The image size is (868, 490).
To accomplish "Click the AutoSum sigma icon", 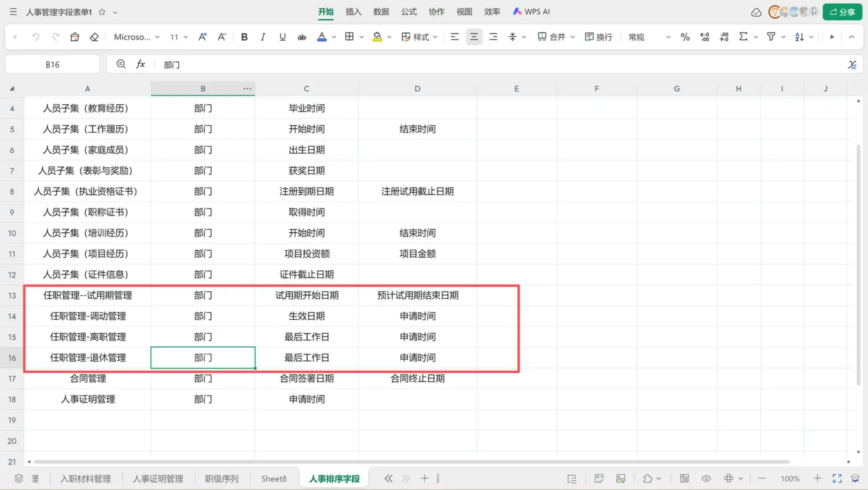I will pos(743,37).
